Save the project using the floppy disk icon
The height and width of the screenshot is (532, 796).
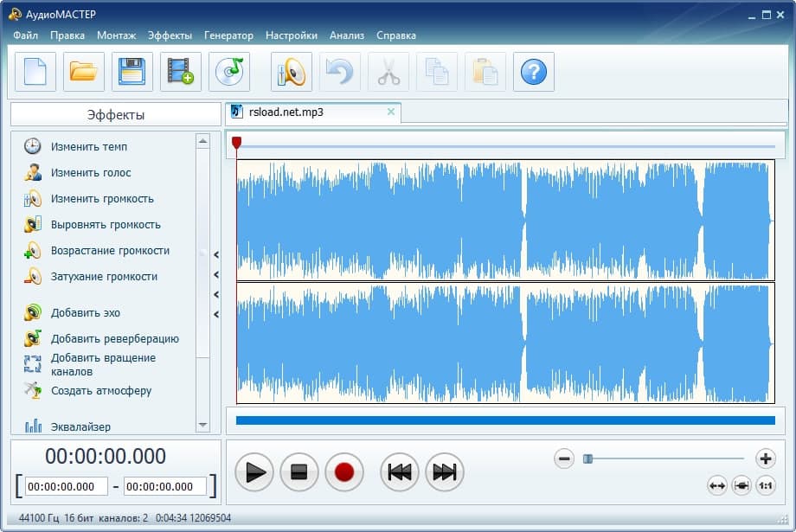132,72
